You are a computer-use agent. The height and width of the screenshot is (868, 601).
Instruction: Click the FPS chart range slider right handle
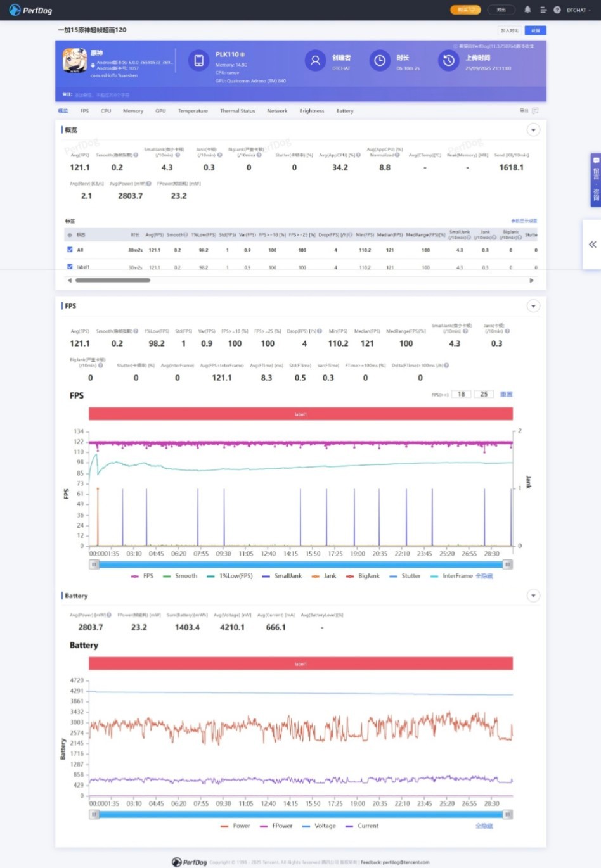click(507, 564)
